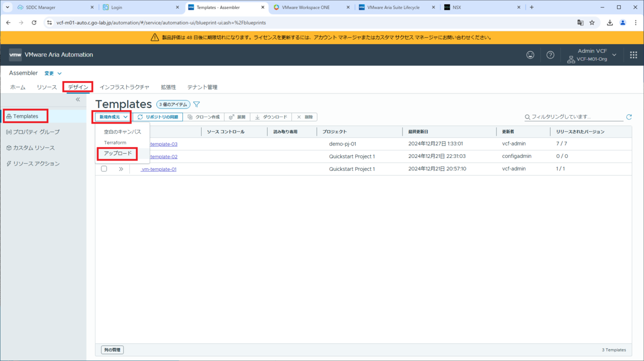The width and height of the screenshot is (644, 361).
Task: Expand the vm-template-01 row details
Action: point(121,169)
